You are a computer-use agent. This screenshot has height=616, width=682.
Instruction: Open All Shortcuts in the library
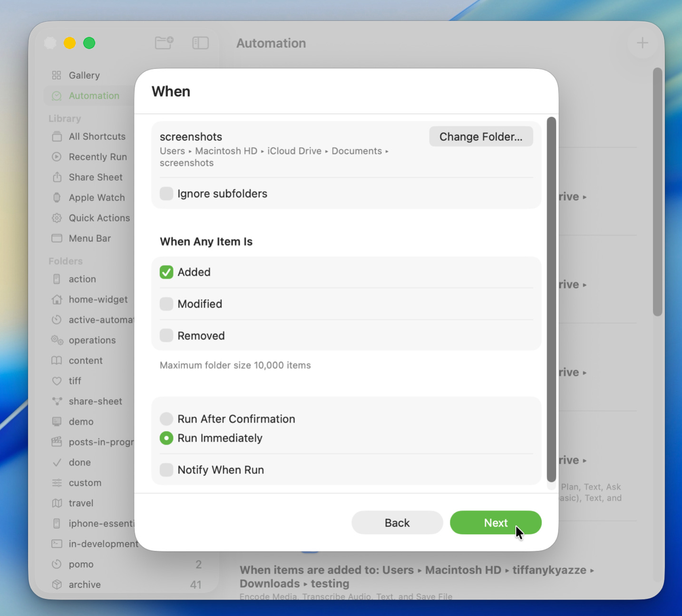tap(97, 136)
